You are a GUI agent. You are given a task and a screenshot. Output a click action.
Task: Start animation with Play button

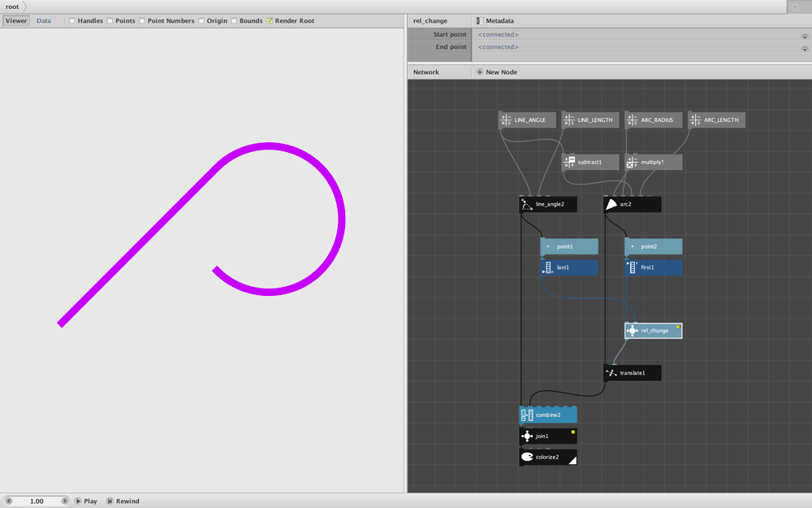86,501
